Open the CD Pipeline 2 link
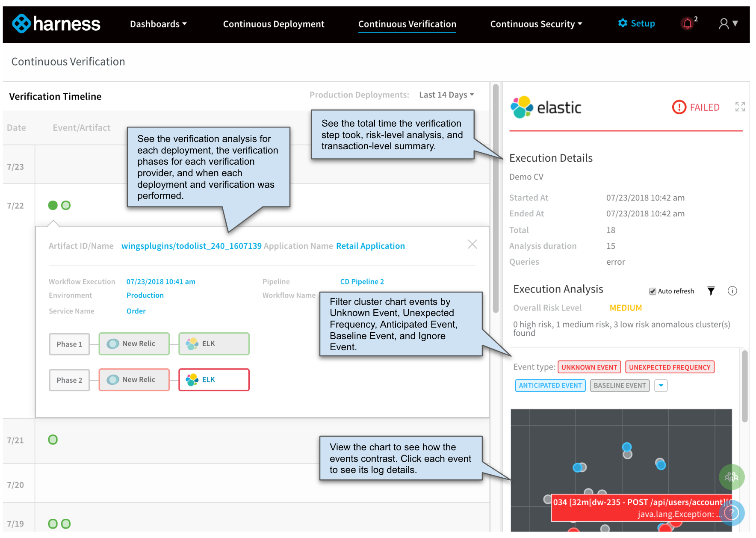The image size is (756, 538). 362,281
